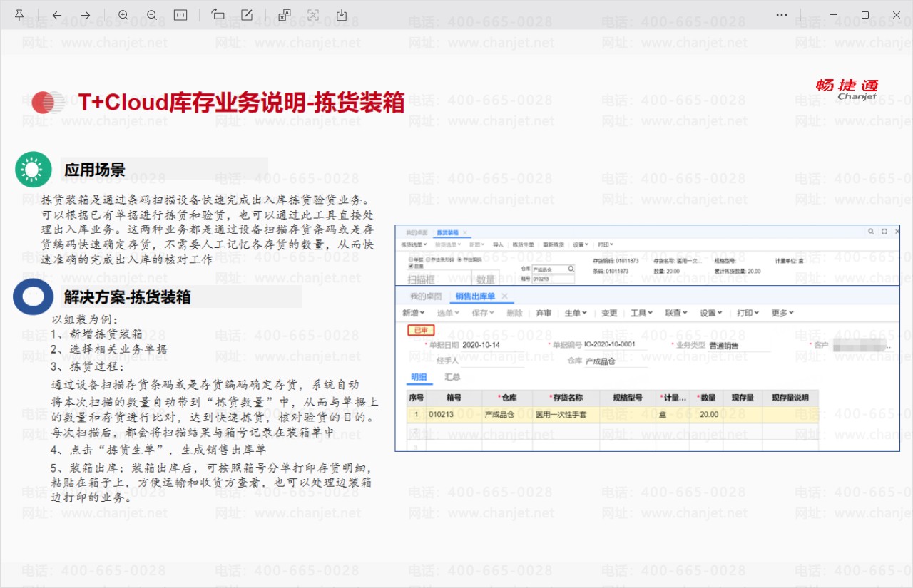This screenshot has width=913, height=588.
Task: Toggle the 数量 checkbox under the radio options
Action: pyautogui.click(x=411, y=266)
